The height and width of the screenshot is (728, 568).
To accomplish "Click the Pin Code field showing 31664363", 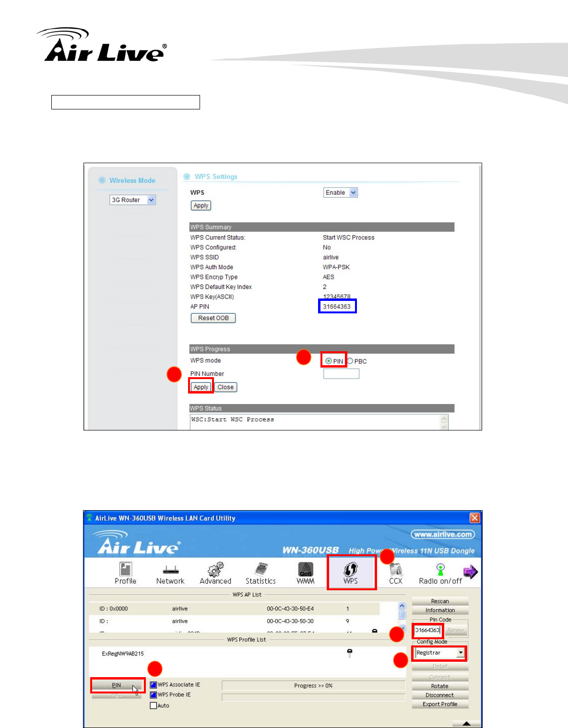I will pyautogui.click(x=428, y=630).
